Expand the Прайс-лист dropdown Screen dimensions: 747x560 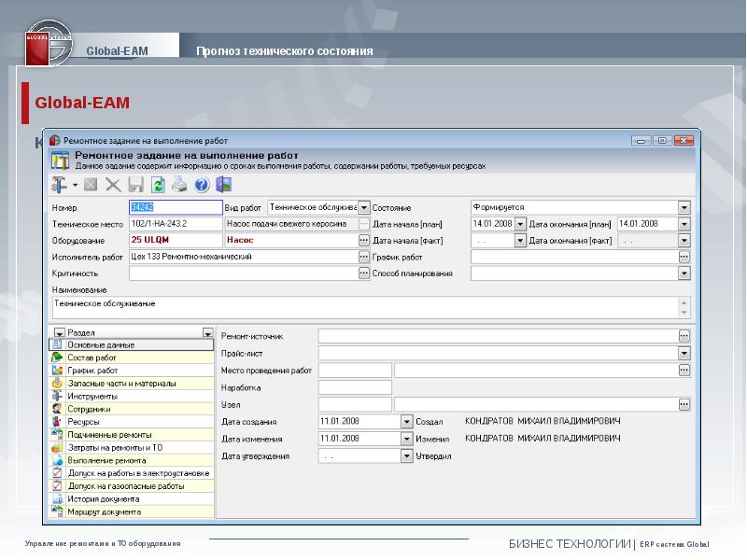(x=684, y=353)
